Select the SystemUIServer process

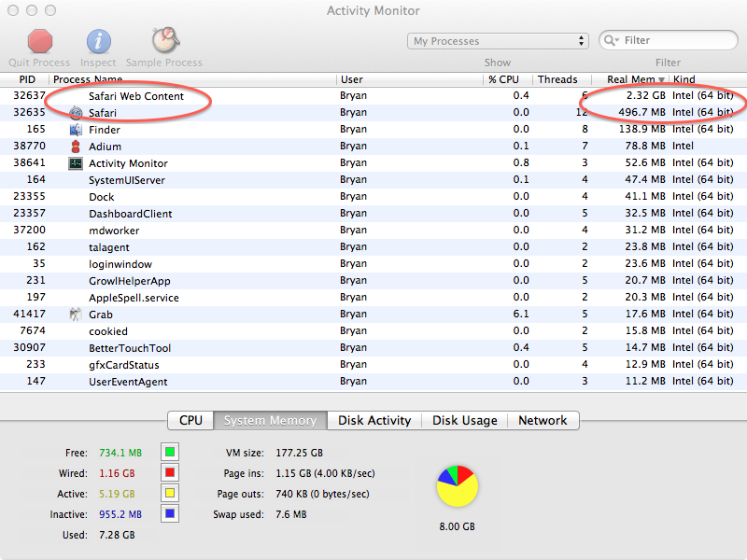[373, 180]
